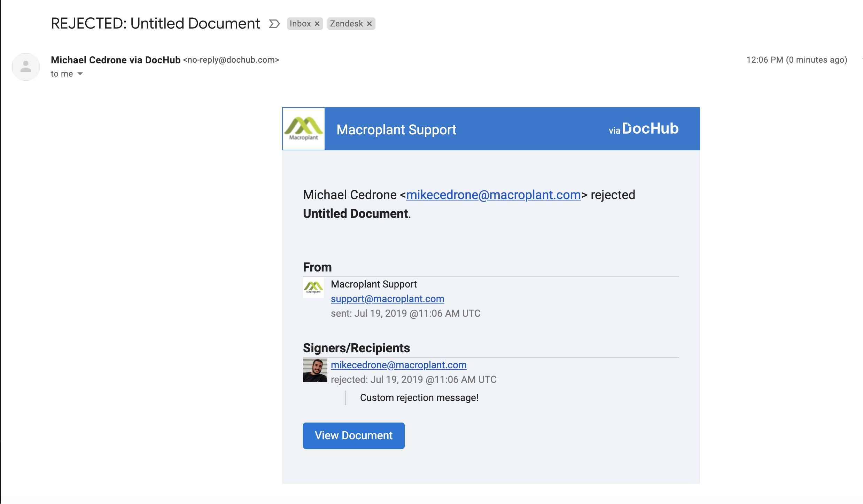
Task: Click the signer's profile photo thumbnail
Action: click(315, 370)
